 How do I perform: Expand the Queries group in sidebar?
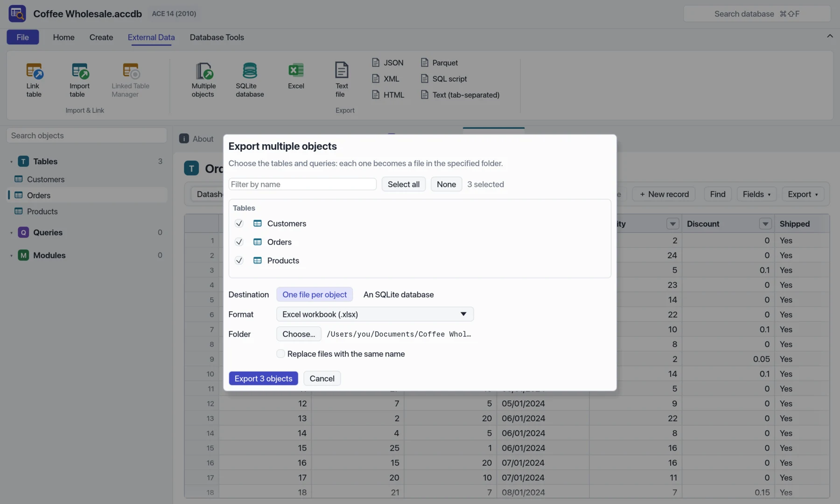(11, 232)
